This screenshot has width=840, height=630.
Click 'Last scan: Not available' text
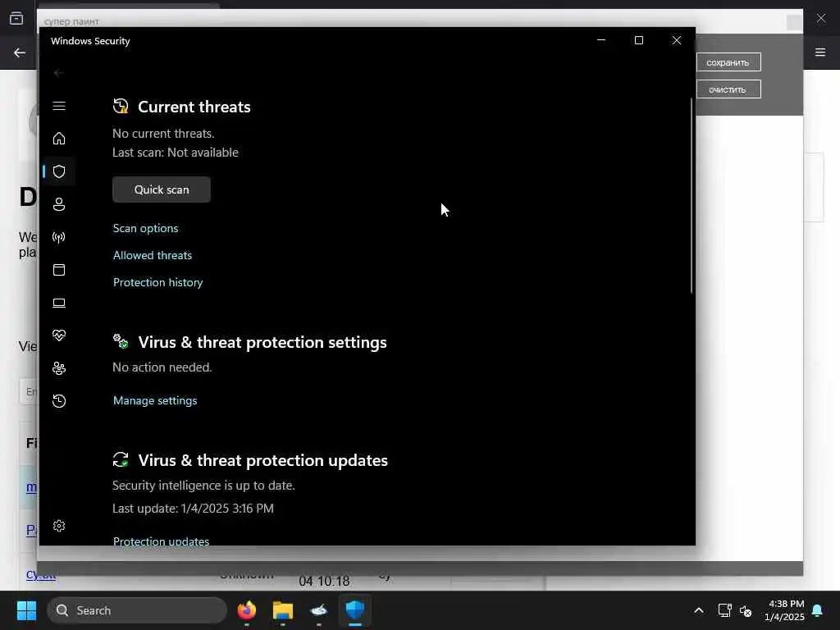coord(176,153)
